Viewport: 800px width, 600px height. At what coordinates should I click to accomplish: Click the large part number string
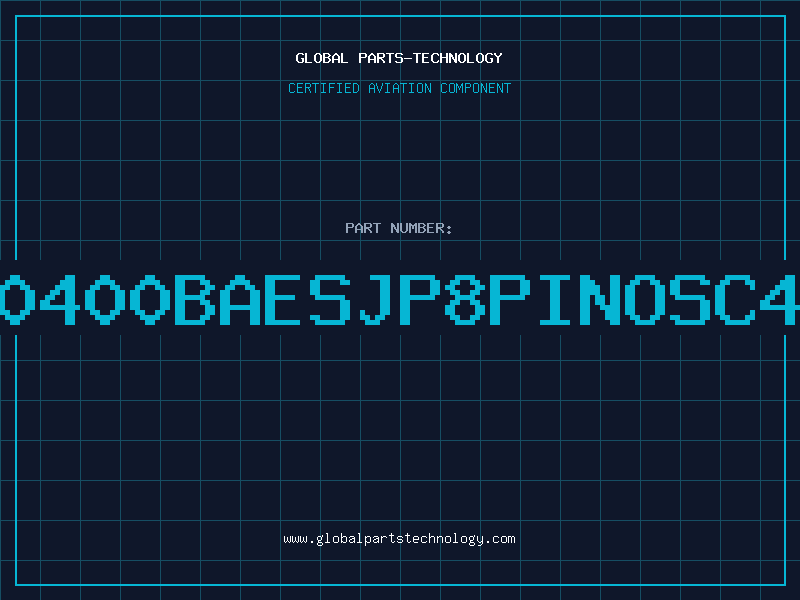click(400, 299)
